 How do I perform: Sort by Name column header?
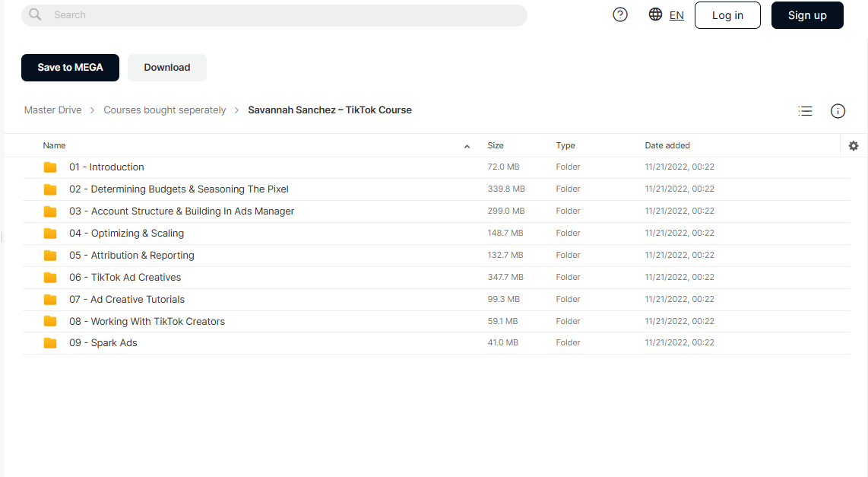[x=54, y=146]
